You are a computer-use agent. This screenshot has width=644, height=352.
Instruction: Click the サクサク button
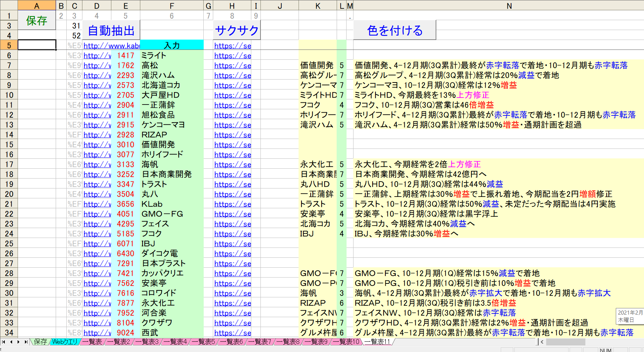tap(237, 30)
